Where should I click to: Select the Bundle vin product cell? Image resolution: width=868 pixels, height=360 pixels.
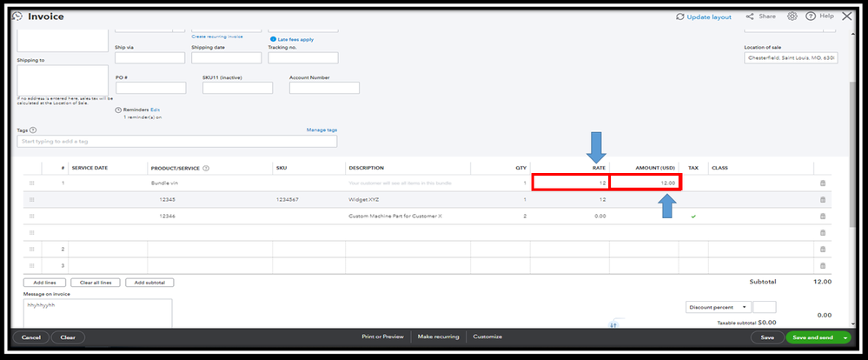pyautogui.click(x=209, y=183)
